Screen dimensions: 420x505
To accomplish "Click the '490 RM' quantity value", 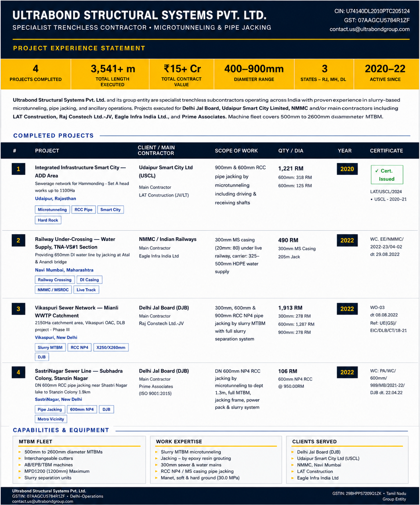I will point(288,240).
